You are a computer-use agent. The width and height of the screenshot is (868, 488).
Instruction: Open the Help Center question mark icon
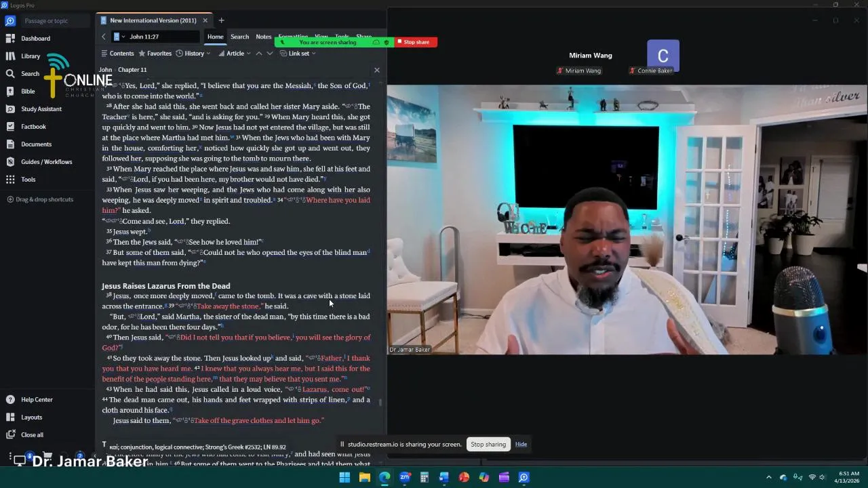pyautogui.click(x=10, y=400)
